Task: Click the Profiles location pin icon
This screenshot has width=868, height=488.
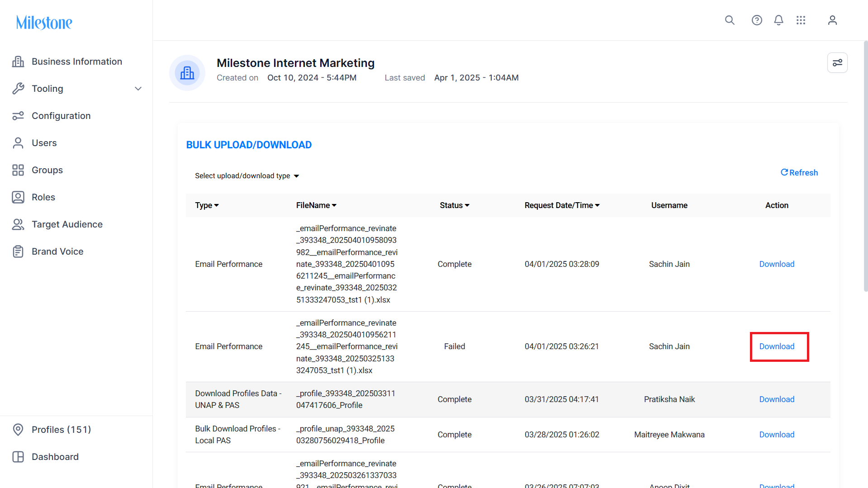Action: click(x=18, y=430)
